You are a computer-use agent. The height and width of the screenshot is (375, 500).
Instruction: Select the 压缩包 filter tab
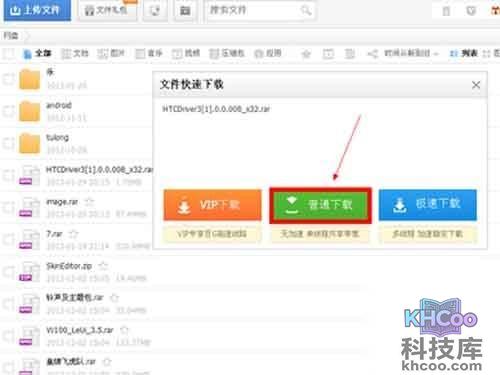tap(227, 53)
